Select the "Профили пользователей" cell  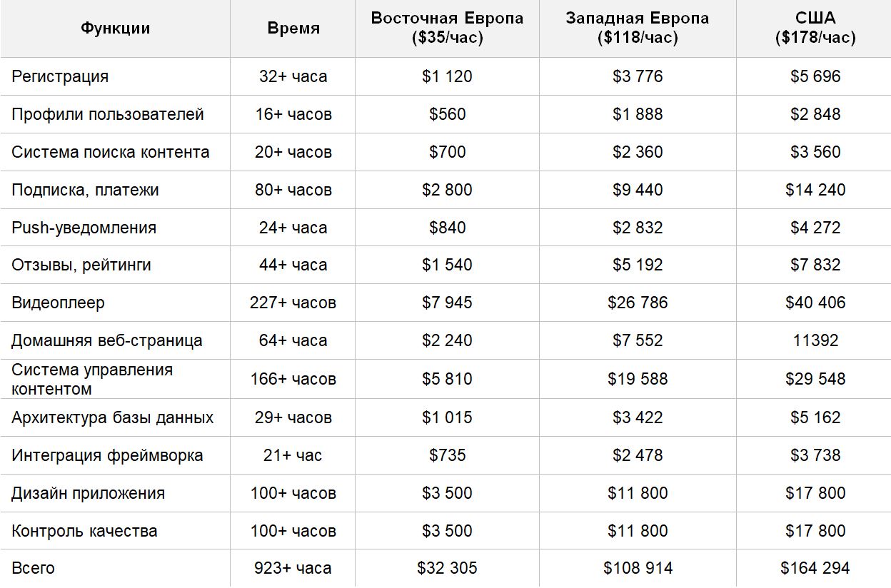[108, 114]
